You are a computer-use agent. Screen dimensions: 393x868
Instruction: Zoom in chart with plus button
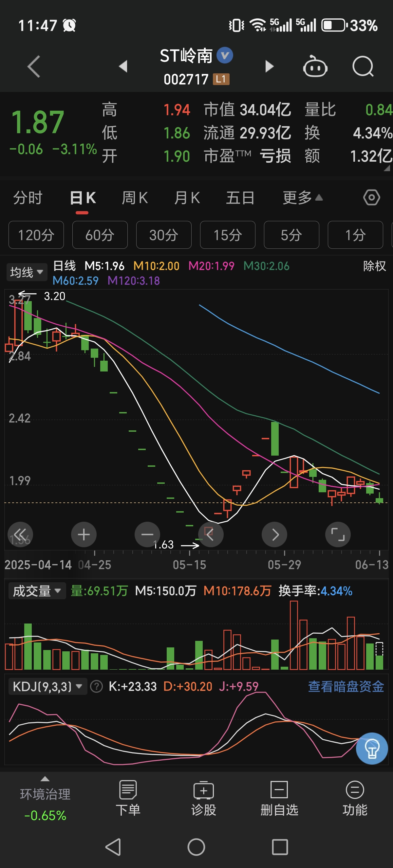pyautogui.click(x=84, y=534)
